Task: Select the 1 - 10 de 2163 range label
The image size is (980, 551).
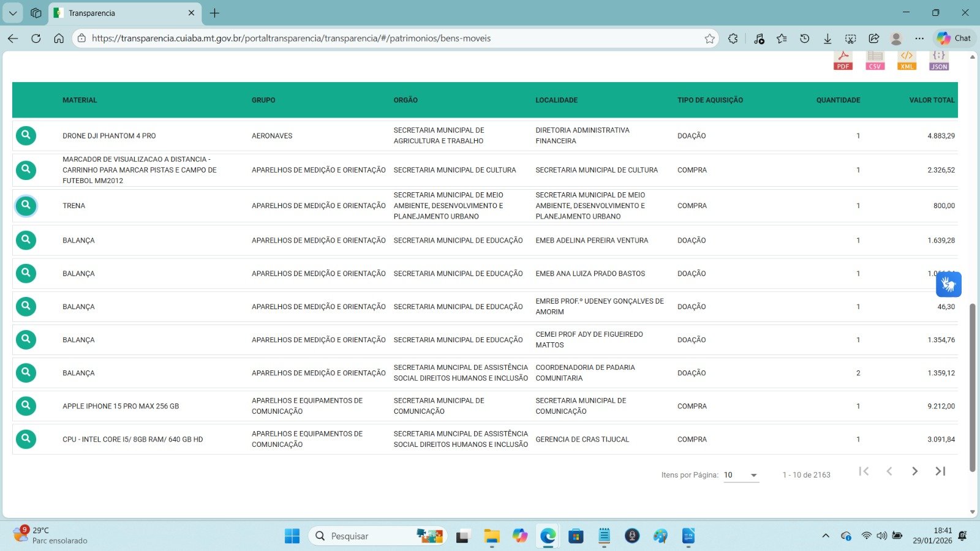Action: click(x=807, y=475)
